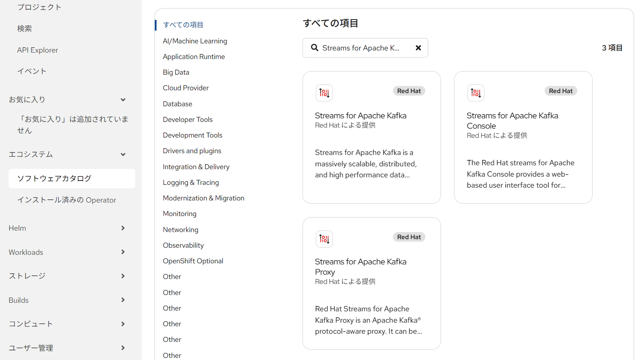644x360 pixels.
Task: Choose the Big Data category
Action: point(176,72)
